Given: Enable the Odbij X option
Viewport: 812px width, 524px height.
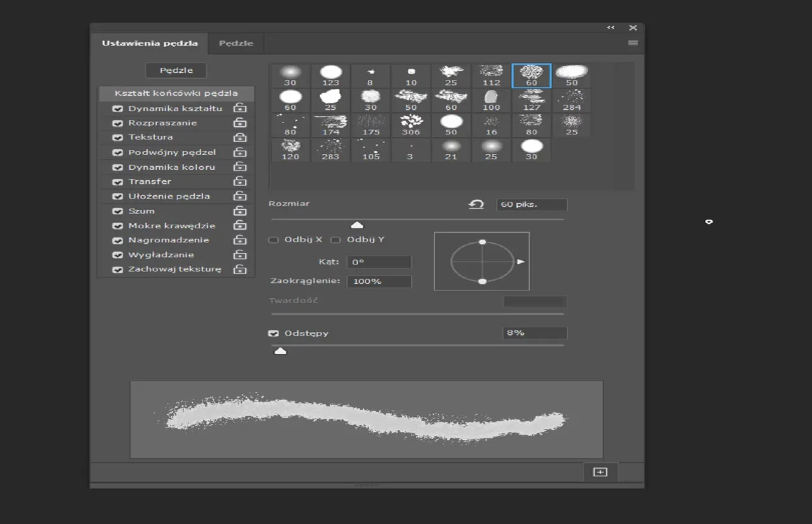Looking at the screenshot, I should [273, 240].
